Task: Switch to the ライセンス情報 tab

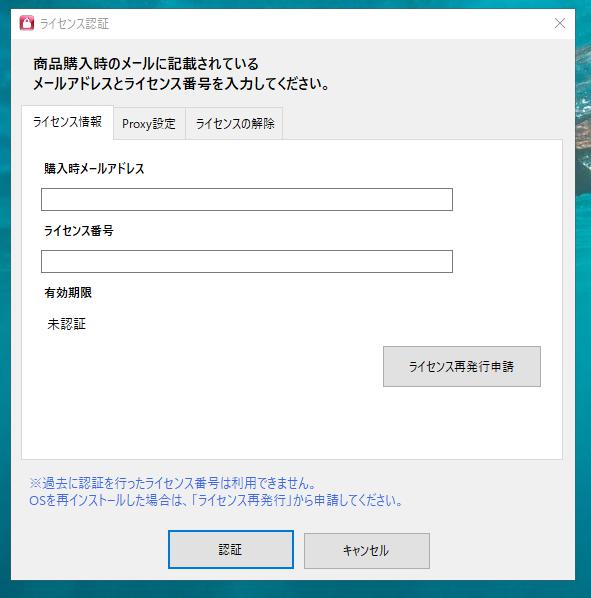Action: tap(67, 122)
